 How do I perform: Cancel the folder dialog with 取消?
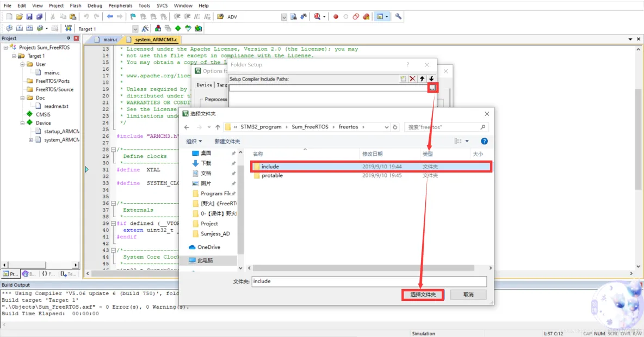[468, 295]
